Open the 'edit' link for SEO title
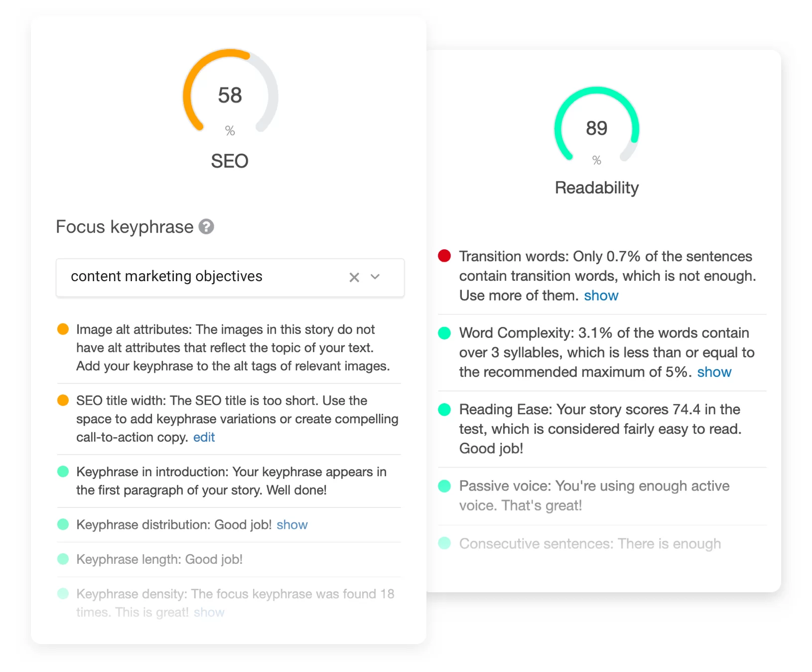The width and height of the screenshot is (812, 672). pyautogui.click(x=204, y=437)
